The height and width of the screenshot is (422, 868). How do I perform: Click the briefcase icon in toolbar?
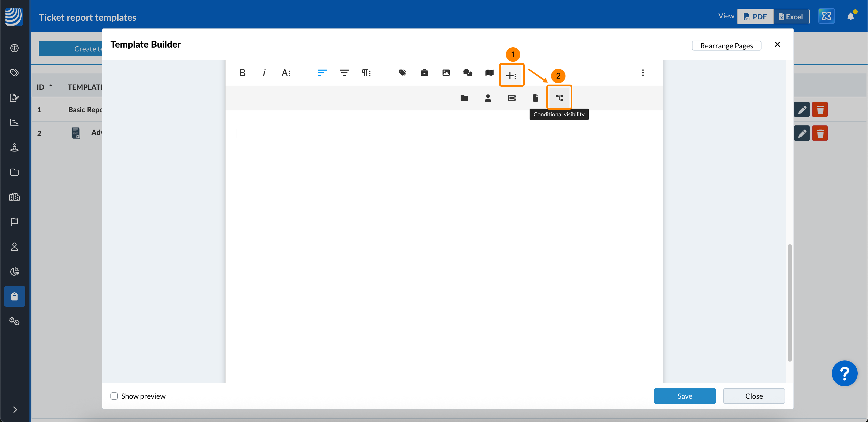tap(424, 73)
